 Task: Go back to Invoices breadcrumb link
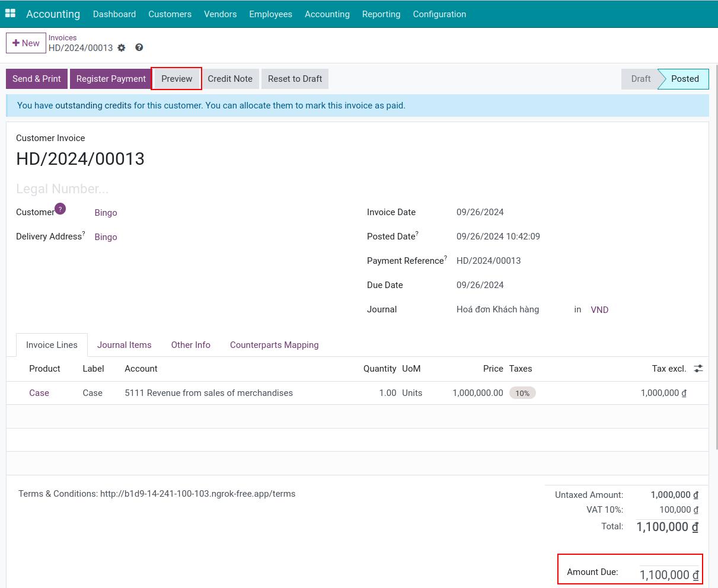point(63,37)
